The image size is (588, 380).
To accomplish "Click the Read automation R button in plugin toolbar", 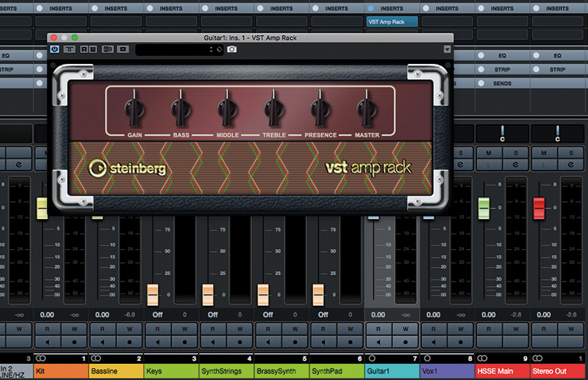I will coord(84,49).
